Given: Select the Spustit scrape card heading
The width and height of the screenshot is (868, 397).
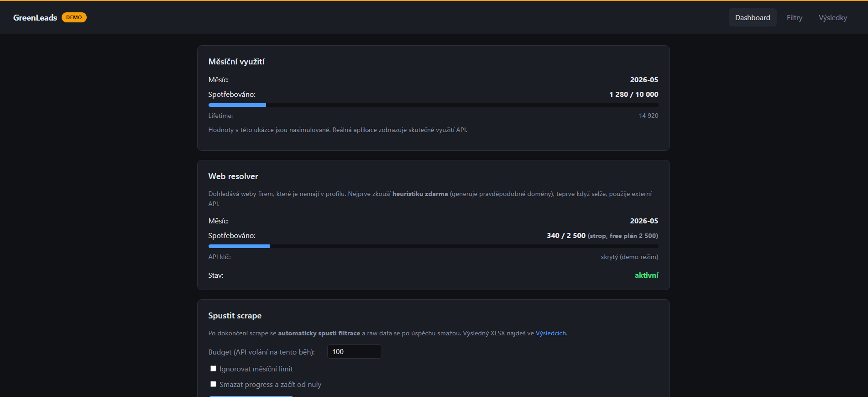Looking at the screenshot, I should point(235,316).
